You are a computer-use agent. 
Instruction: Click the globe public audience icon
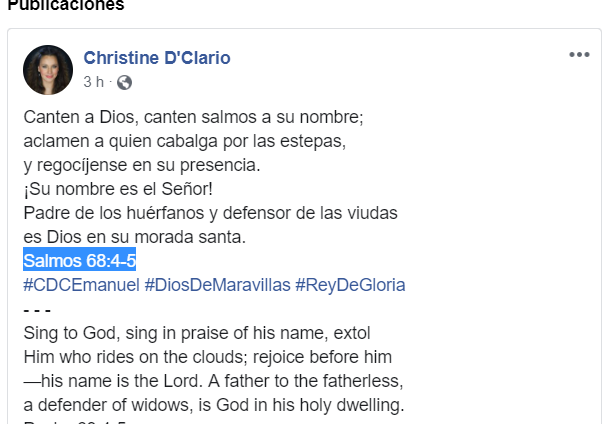pyautogui.click(x=124, y=82)
